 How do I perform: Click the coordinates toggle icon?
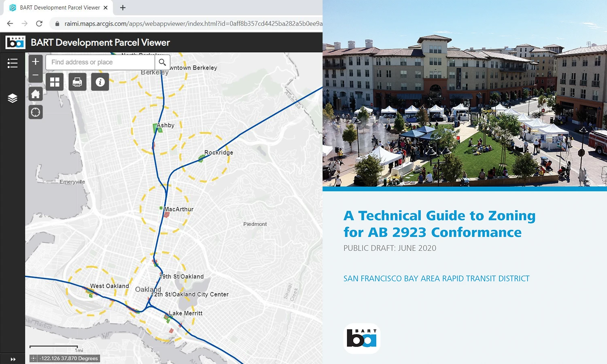click(x=34, y=358)
